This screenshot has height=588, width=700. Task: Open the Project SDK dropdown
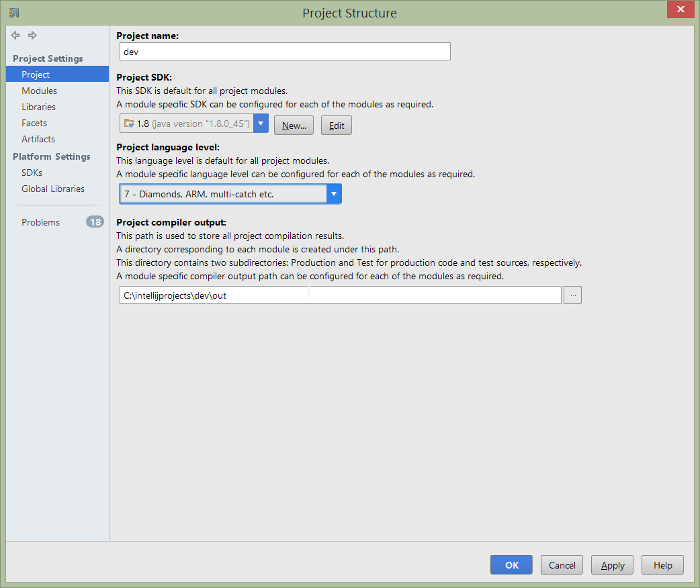click(x=261, y=124)
